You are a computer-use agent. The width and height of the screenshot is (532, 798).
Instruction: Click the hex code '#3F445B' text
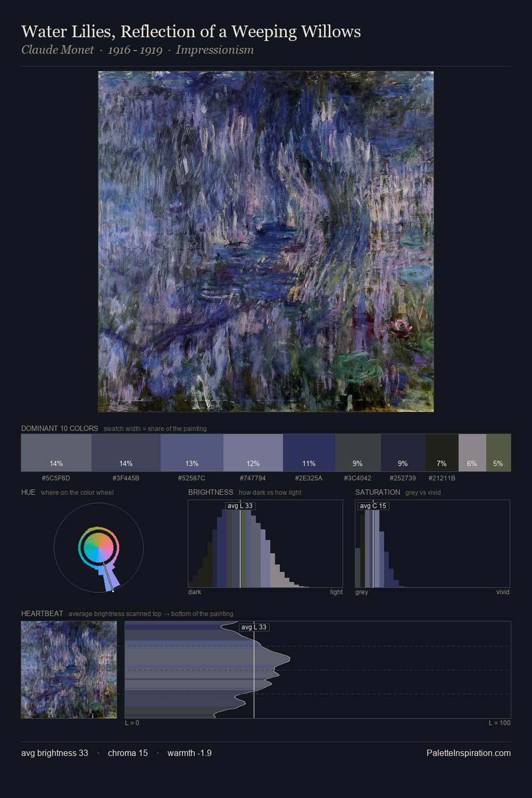point(126,478)
